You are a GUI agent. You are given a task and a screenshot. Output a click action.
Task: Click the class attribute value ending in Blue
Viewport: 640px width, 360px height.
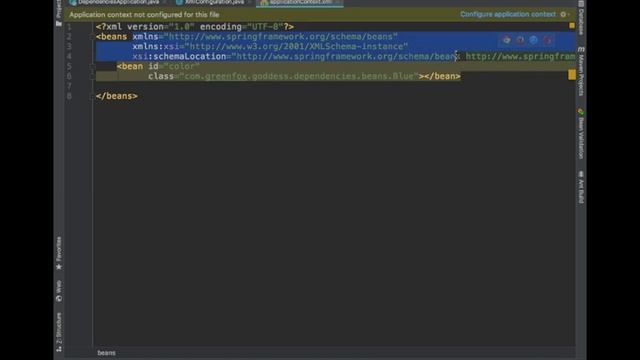[299, 76]
